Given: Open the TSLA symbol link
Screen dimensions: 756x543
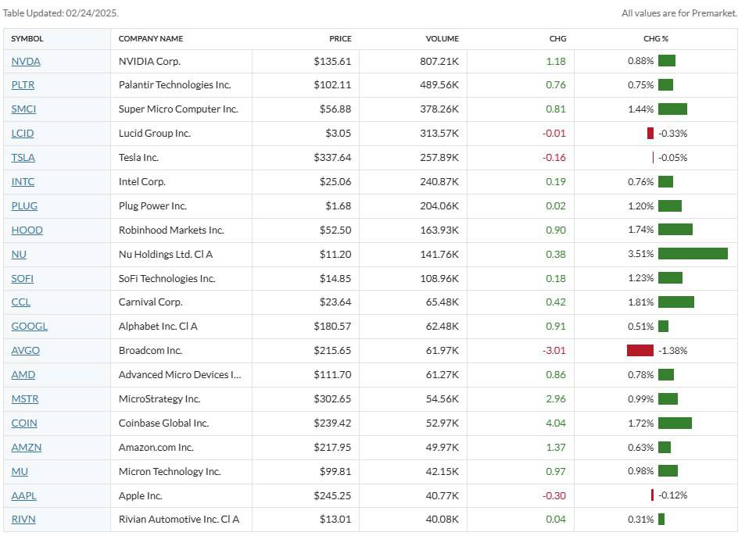Looking at the screenshot, I should [23, 158].
